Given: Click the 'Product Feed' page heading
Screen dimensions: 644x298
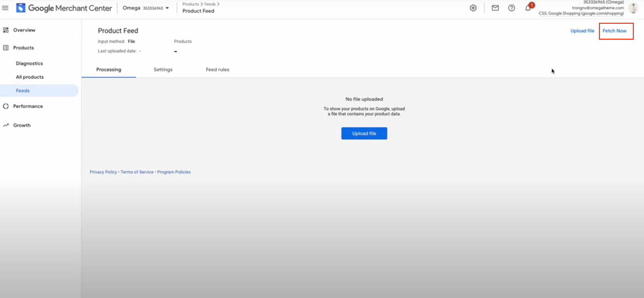Looking at the screenshot, I should [118, 31].
